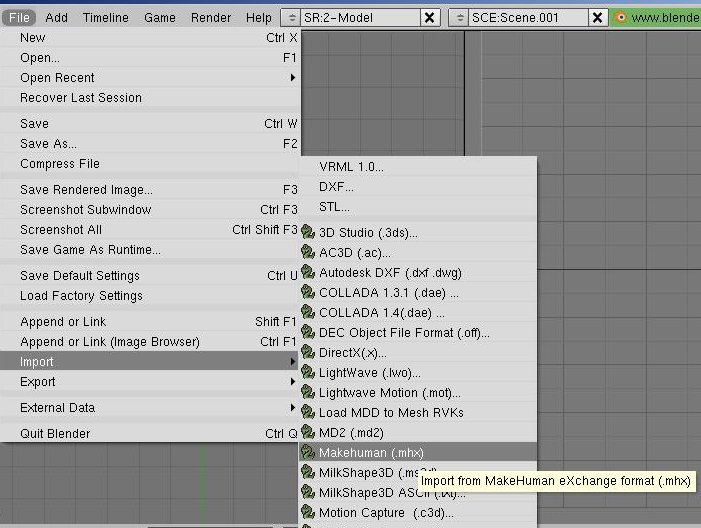Choose Save As... menu entry
The image size is (701, 528).
pyautogui.click(x=150, y=144)
